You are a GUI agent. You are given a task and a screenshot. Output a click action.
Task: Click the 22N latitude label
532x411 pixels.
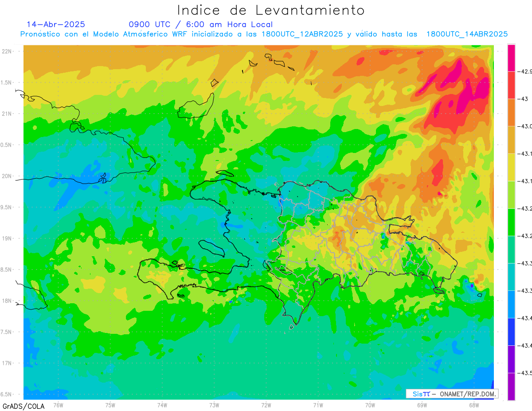pyautogui.click(x=7, y=51)
